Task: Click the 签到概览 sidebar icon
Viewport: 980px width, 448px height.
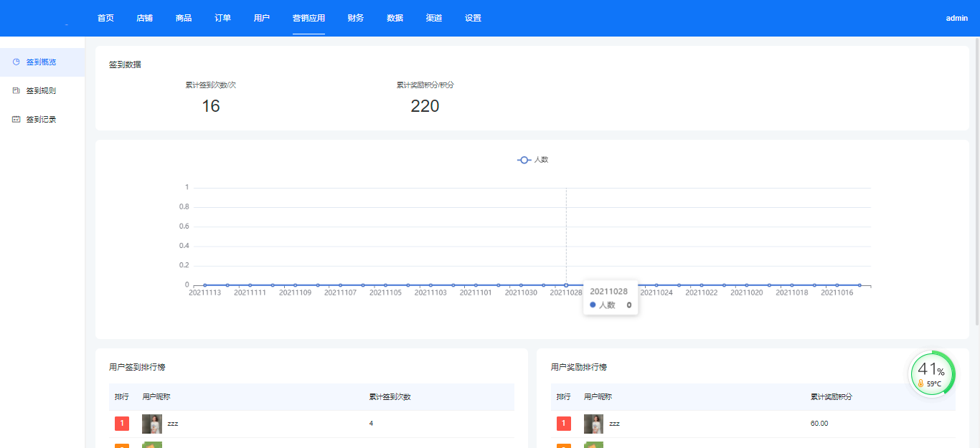Action: [16, 62]
